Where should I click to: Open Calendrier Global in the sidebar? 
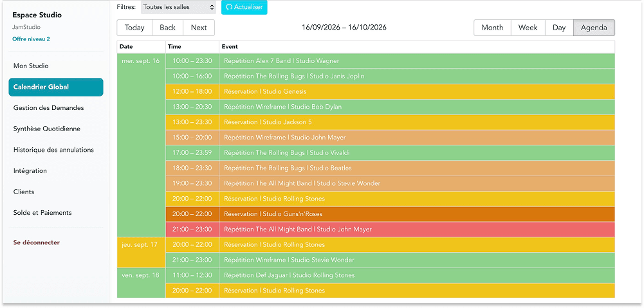[56, 87]
